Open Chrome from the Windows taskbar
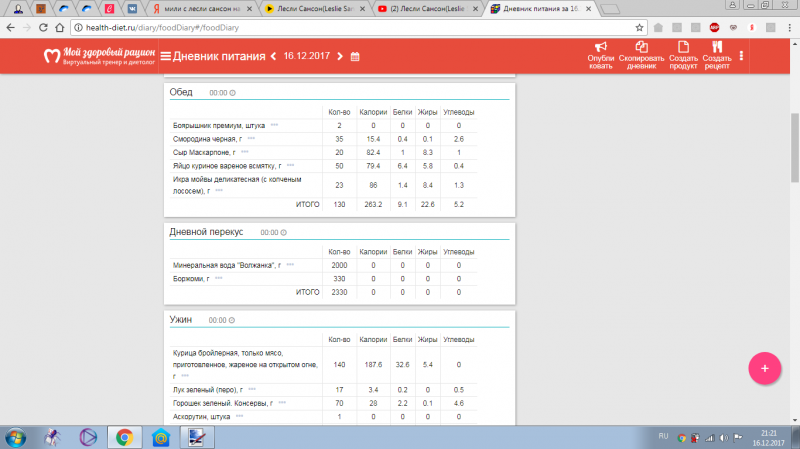 click(124, 437)
